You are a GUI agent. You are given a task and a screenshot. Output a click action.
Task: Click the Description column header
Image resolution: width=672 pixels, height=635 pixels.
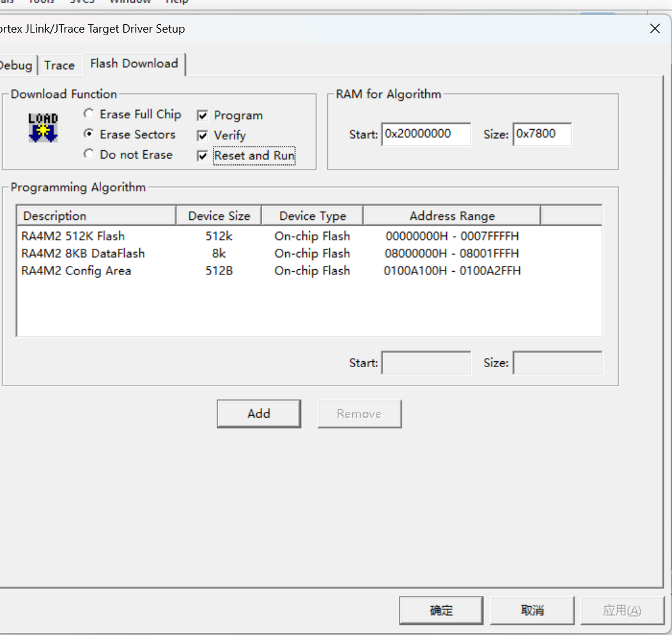click(97, 216)
